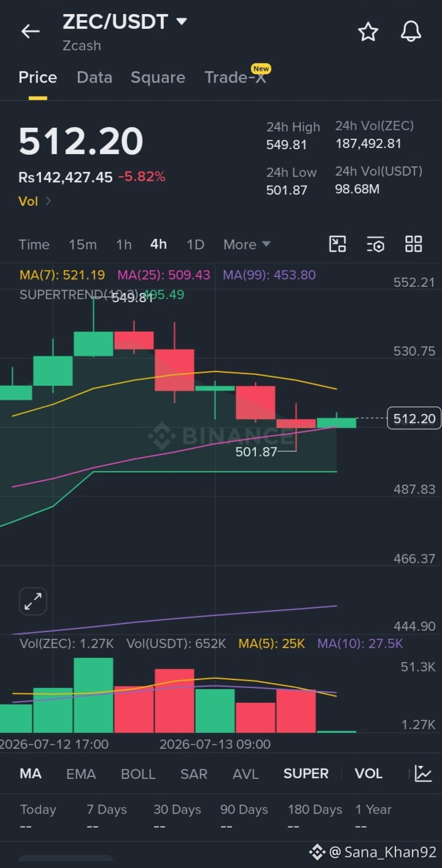Select the 1h interval

tap(124, 244)
